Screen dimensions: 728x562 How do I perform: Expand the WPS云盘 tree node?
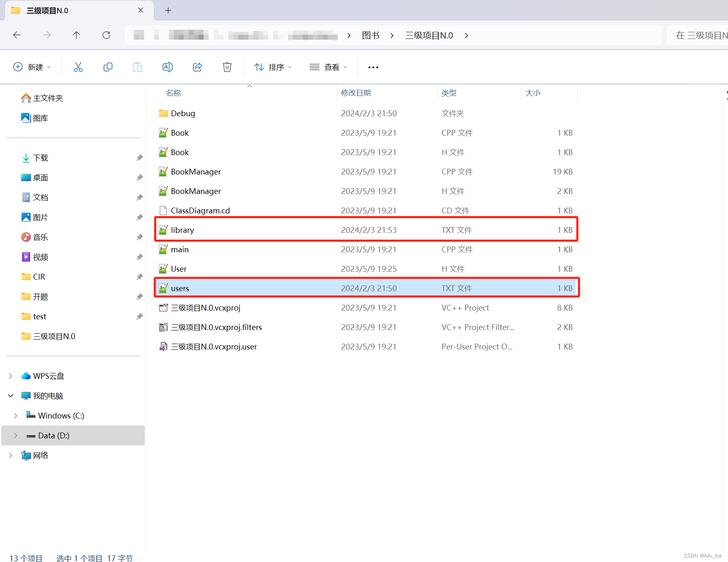(x=11, y=376)
